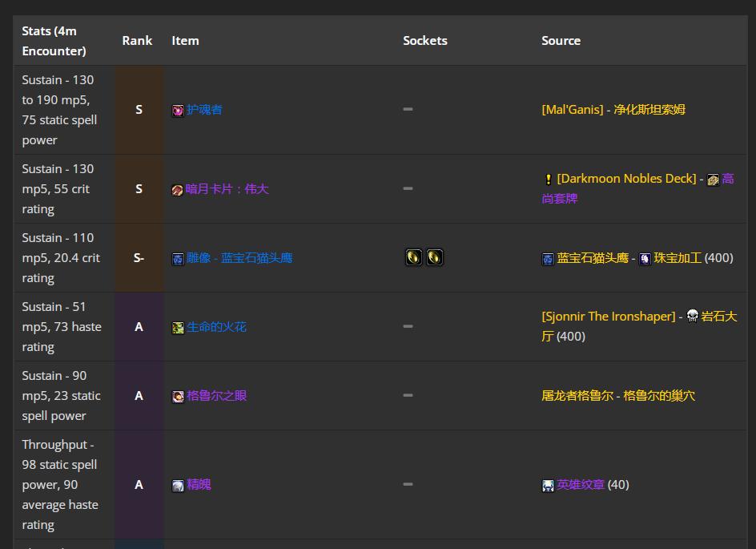Open the 暗月卡片：伟大 item link
756x549 pixels.
[x=227, y=189]
